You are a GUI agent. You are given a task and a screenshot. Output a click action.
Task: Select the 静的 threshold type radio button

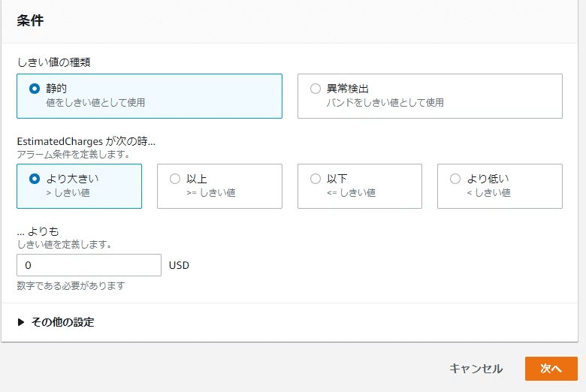(x=35, y=89)
